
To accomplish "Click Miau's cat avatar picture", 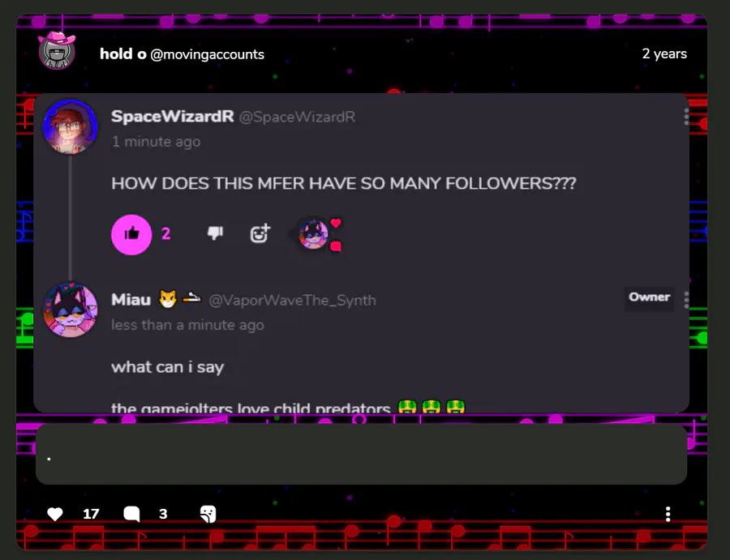I will (71, 310).
